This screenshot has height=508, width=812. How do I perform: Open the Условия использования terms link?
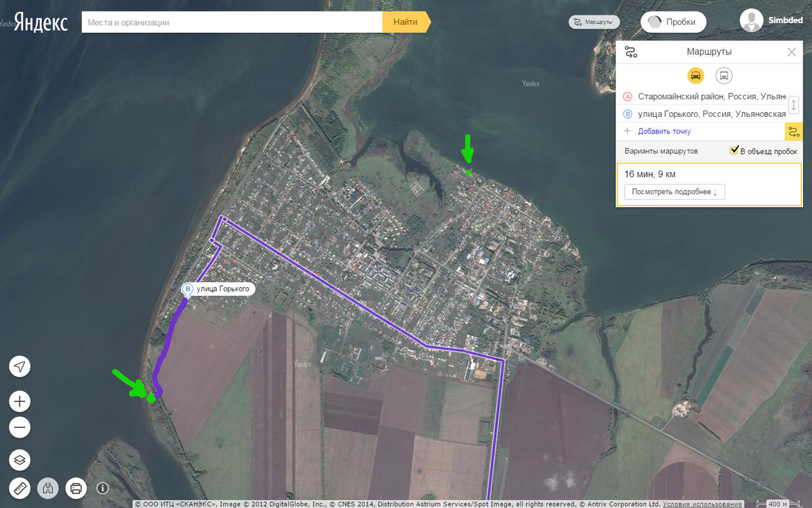pos(702,504)
